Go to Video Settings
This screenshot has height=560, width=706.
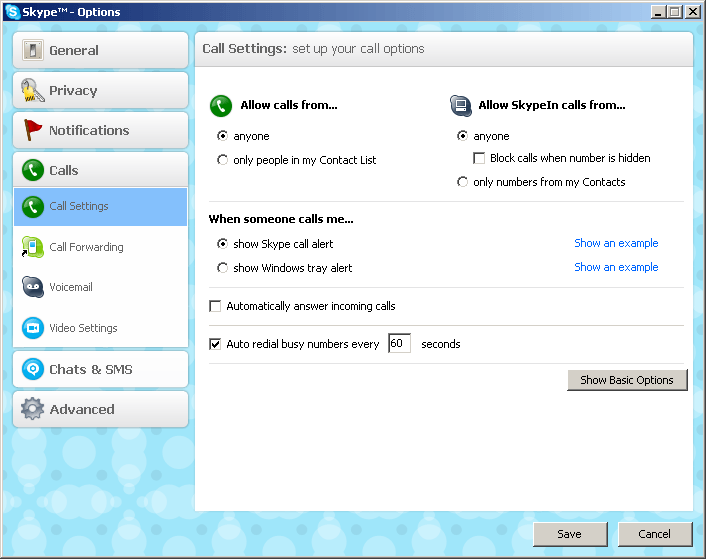100,328
